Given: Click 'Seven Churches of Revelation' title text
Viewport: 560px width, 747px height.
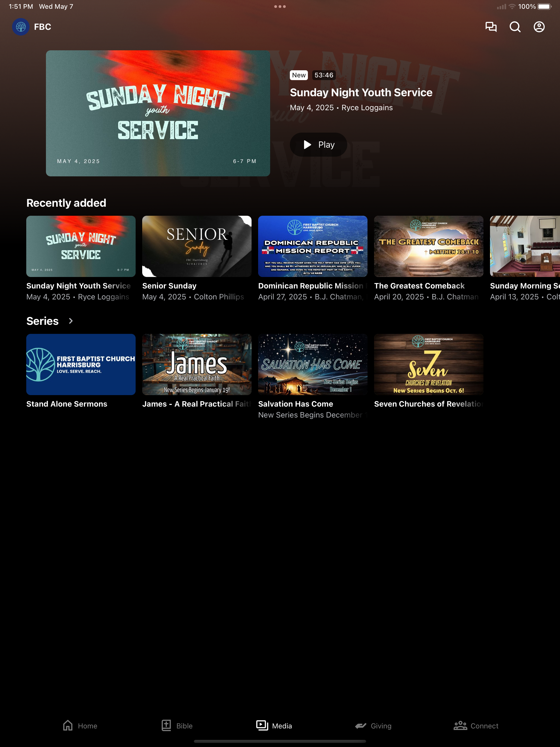Looking at the screenshot, I should pyautogui.click(x=428, y=404).
